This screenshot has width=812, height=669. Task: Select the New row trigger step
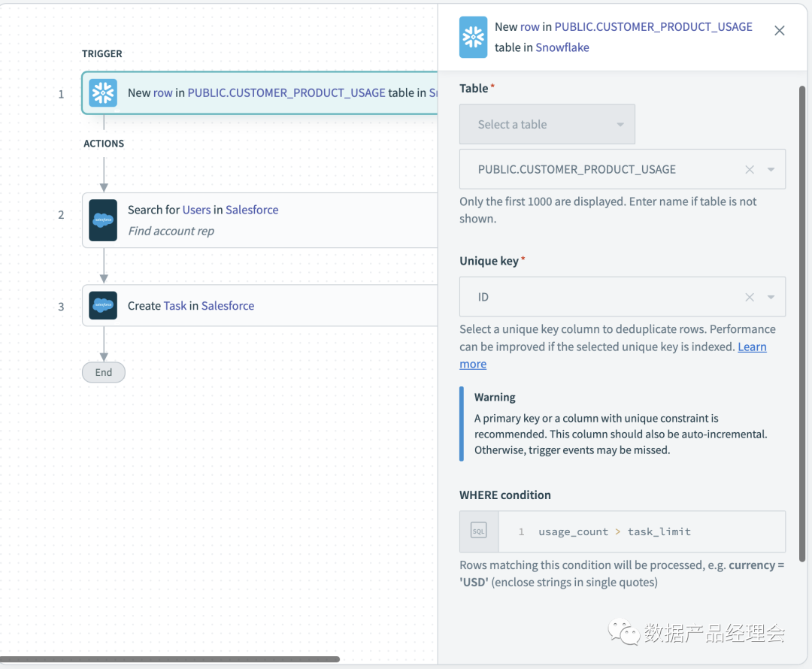click(x=260, y=92)
